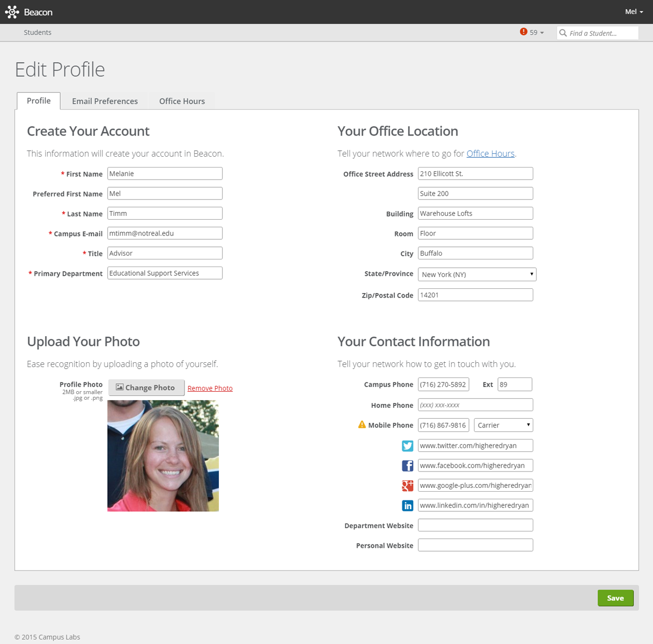Save the profile changes
Viewport: 653px width, 644px height.
point(615,597)
